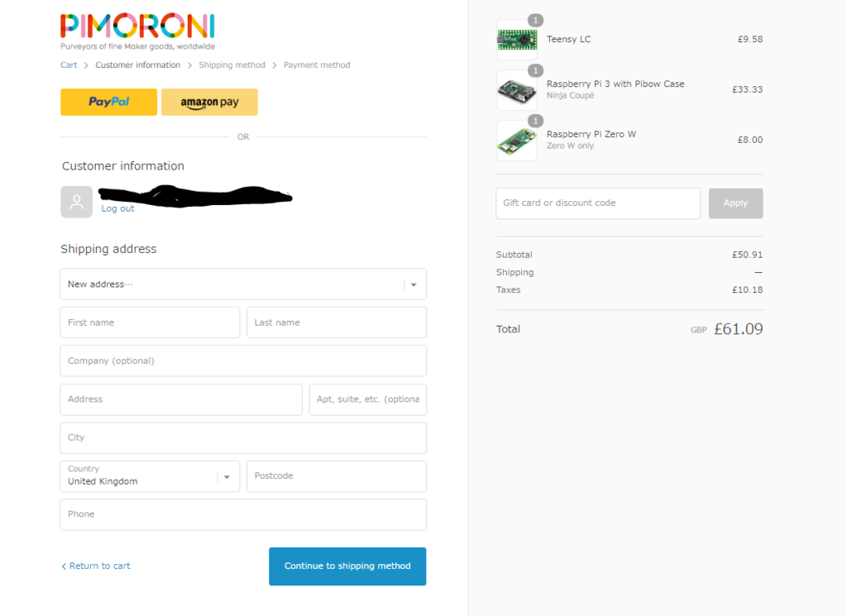Click the Teensy LC item name
Screen dimensions: 847x616
(568, 40)
